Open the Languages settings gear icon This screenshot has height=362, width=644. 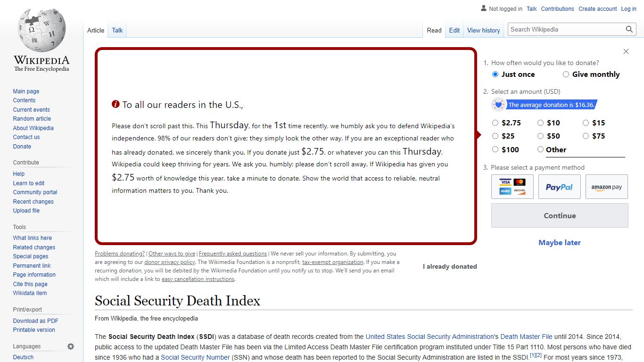click(71, 346)
